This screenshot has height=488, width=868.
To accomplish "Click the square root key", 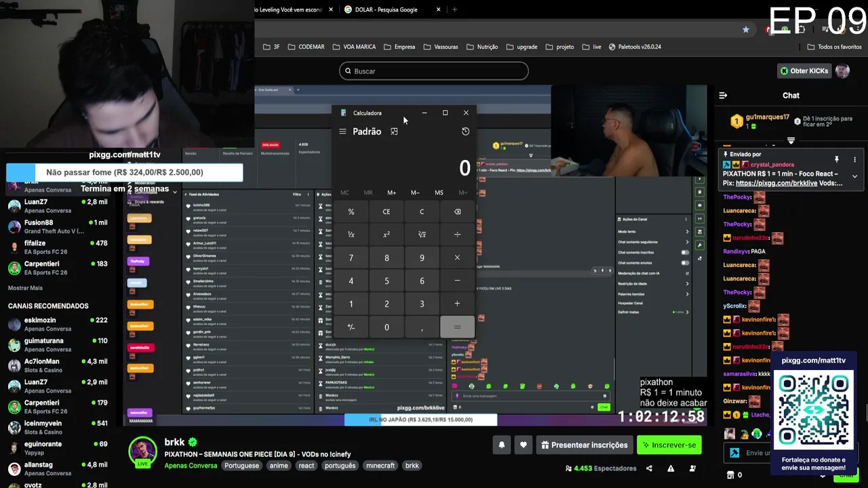I will (422, 235).
